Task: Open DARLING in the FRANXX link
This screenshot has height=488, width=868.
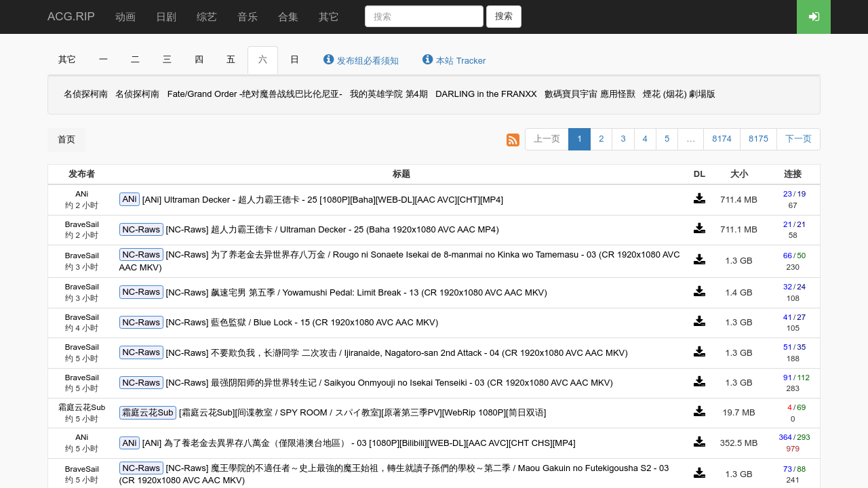Action: click(x=486, y=94)
